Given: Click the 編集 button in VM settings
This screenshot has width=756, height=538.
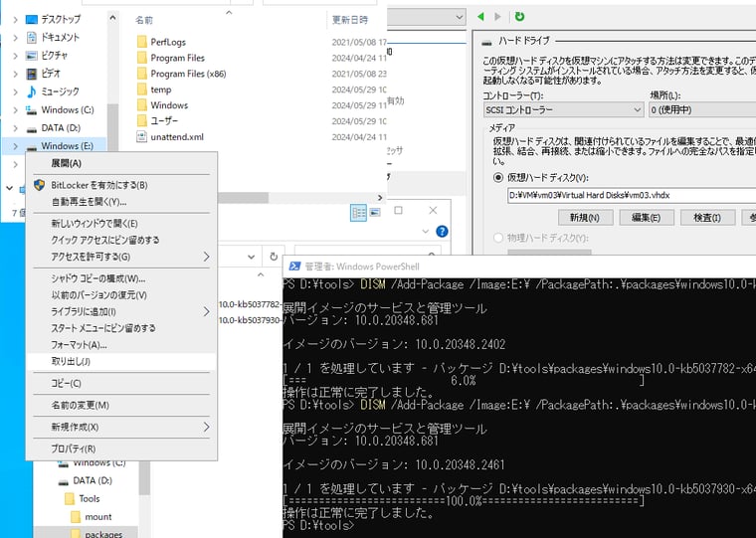Looking at the screenshot, I should (x=646, y=218).
